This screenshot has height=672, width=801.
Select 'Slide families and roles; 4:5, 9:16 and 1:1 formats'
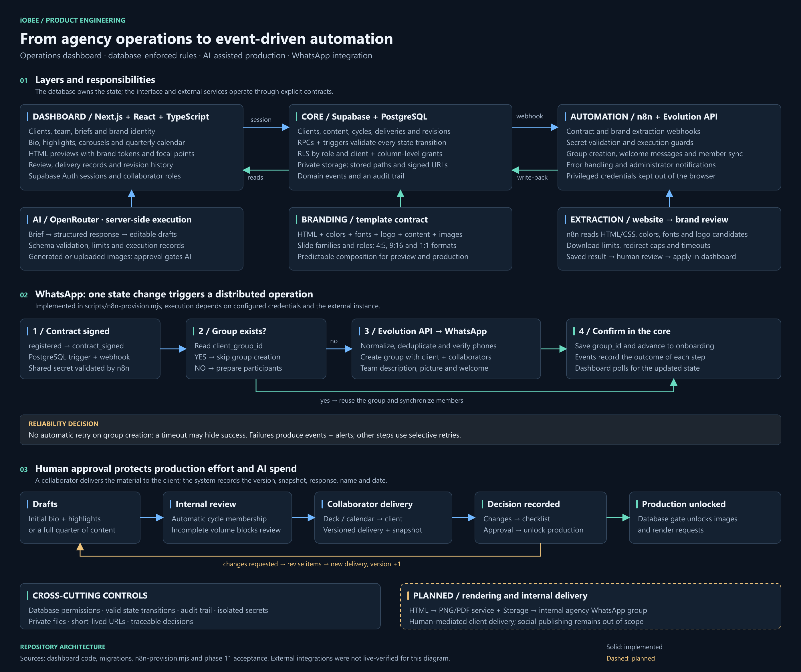click(x=377, y=245)
